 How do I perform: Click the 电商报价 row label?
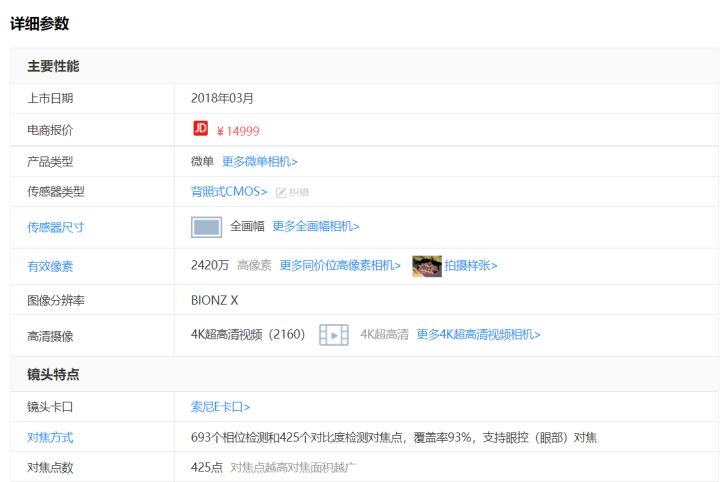click(x=50, y=130)
